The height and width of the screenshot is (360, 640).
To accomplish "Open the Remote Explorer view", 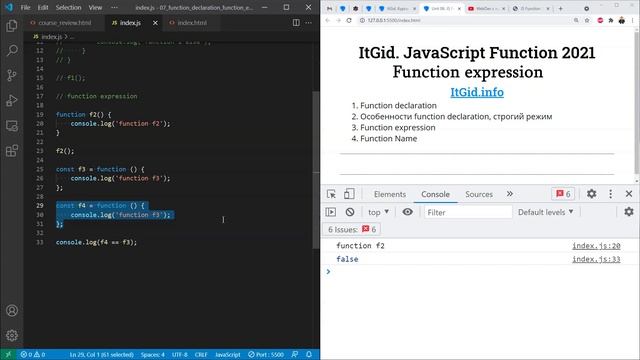I will 12,126.
